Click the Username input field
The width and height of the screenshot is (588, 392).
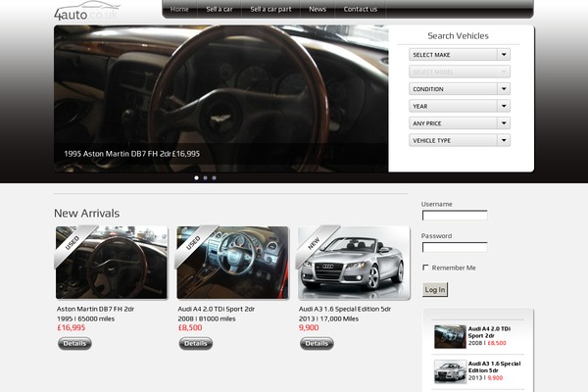(x=454, y=216)
